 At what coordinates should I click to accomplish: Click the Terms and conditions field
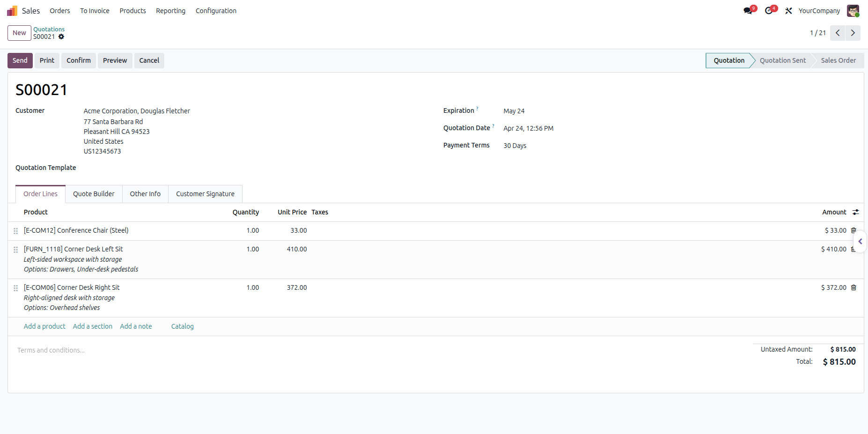[x=51, y=350]
